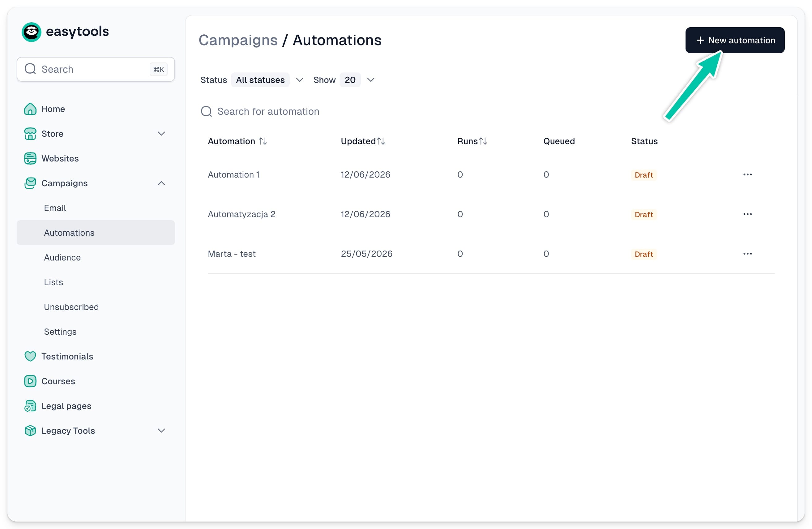Collapse the Campaigns submenu chevron

161,183
